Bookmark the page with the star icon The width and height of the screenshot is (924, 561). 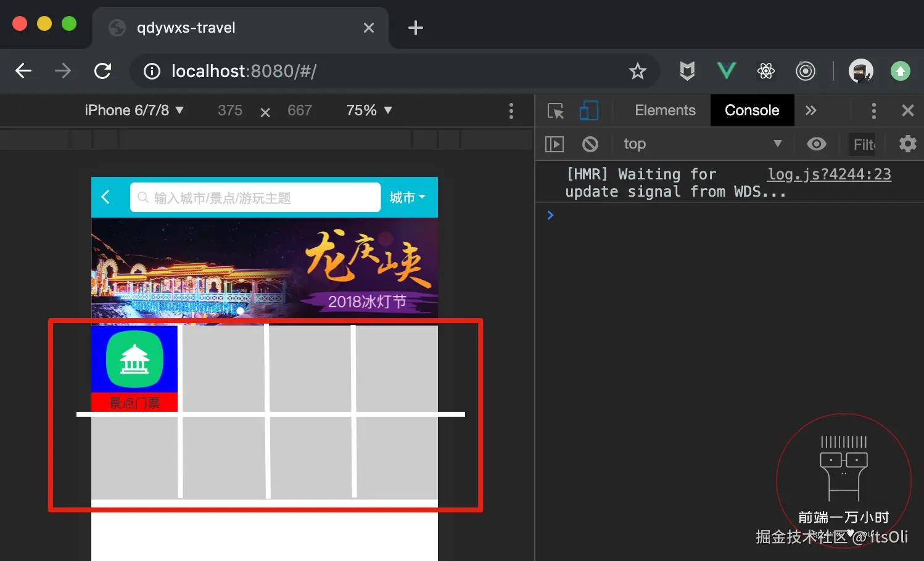tap(637, 71)
